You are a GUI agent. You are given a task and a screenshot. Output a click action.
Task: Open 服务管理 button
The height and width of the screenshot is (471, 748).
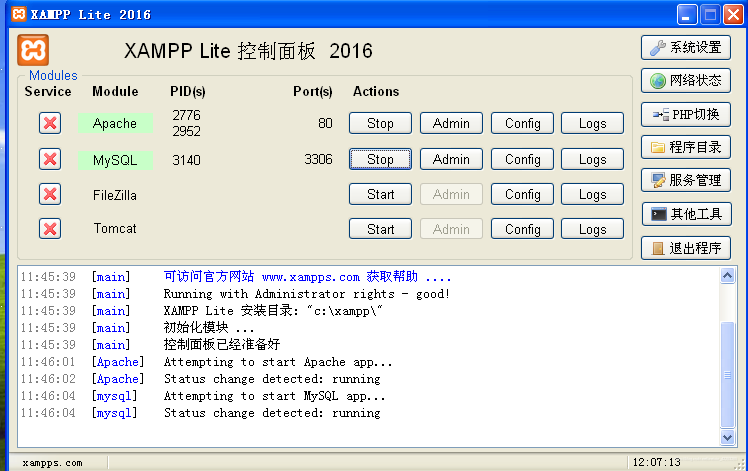(686, 180)
